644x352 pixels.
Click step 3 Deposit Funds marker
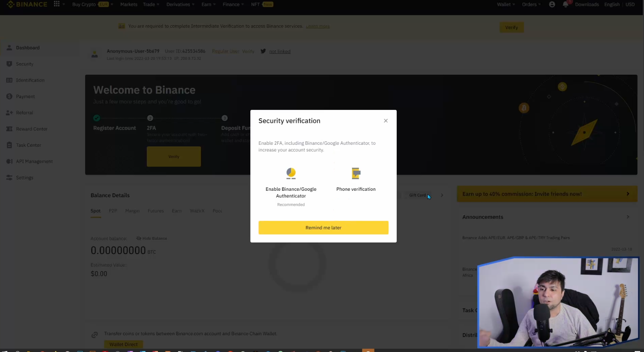pyautogui.click(x=225, y=118)
